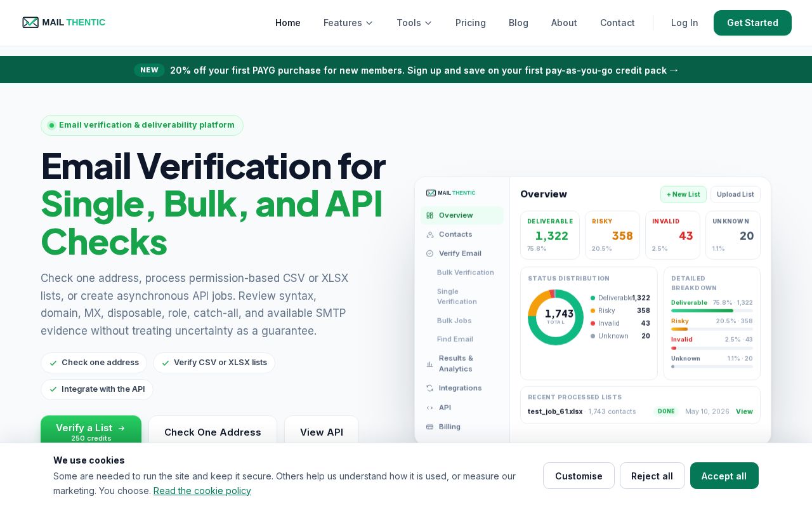
Task: Click the Risky orange progress bar
Action: click(x=679, y=329)
